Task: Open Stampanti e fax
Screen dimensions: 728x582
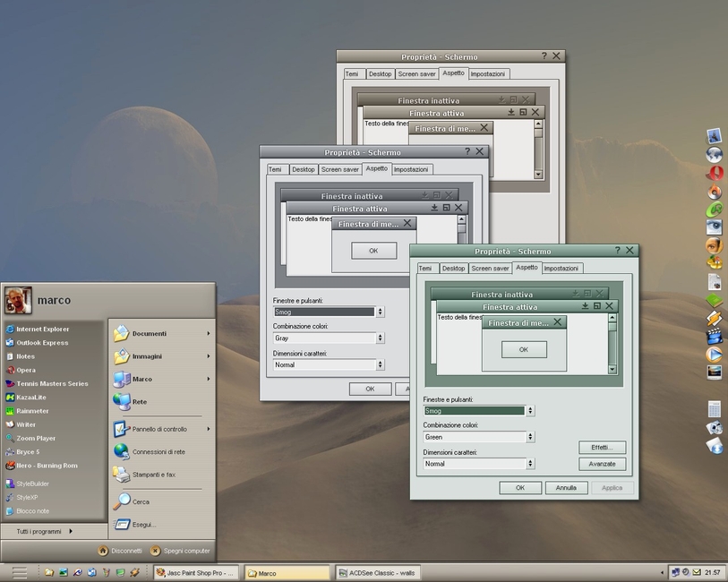Action: (144, 475)
